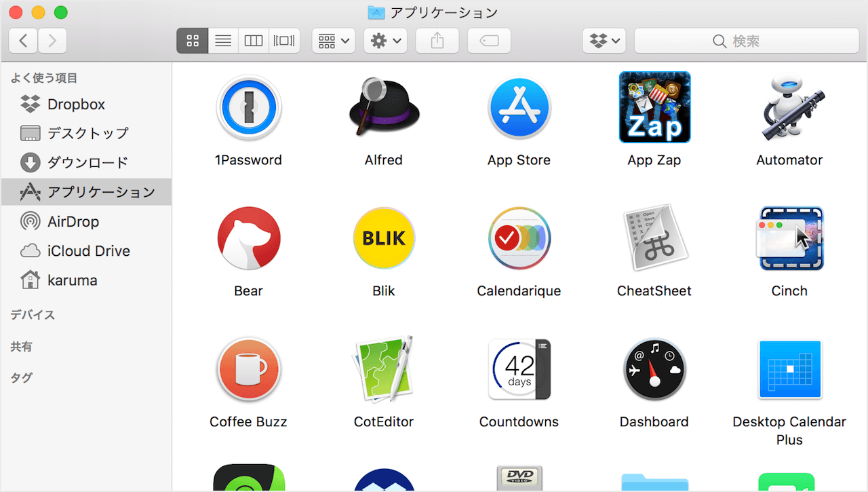Click the Bear name label

coord(248,291)
